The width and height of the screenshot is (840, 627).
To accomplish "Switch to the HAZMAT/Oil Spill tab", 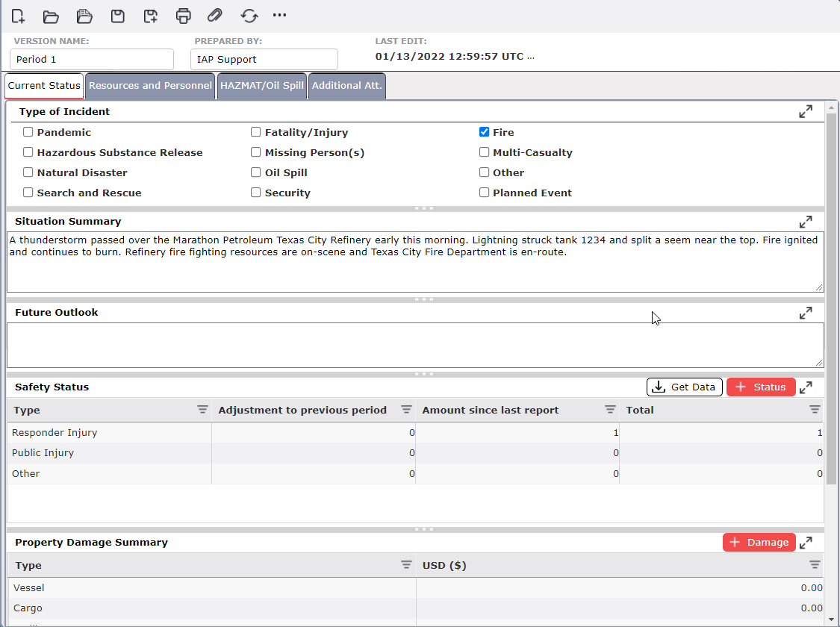I will pyautogui.click(x=262, y=85).
